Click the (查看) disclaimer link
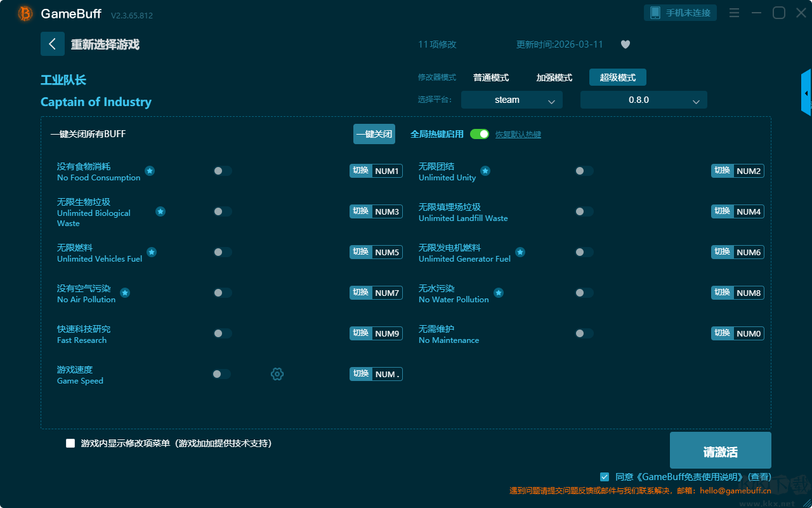Image resolution: width=812 pixels, height=508 pixels. coord(759,477)
